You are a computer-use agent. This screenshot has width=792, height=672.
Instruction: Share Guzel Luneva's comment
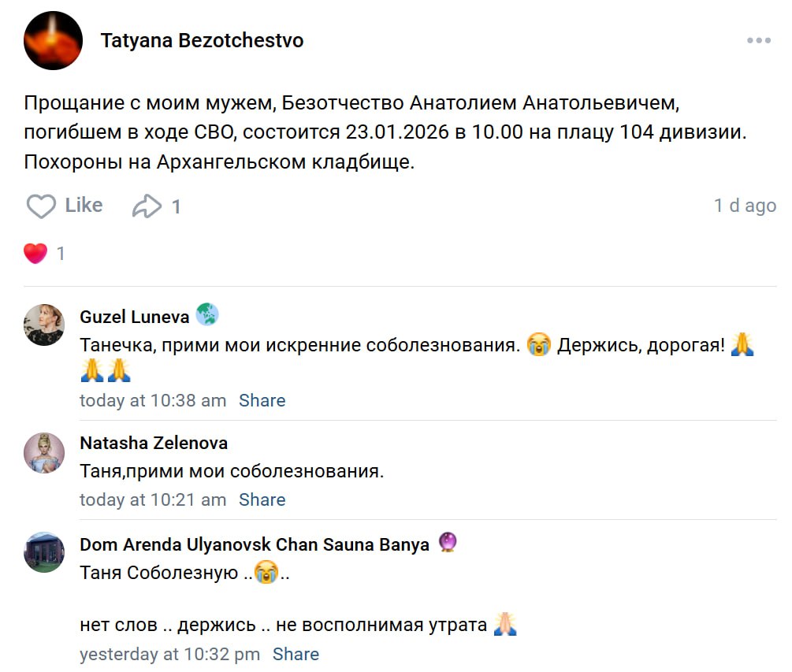click(262, 400)
